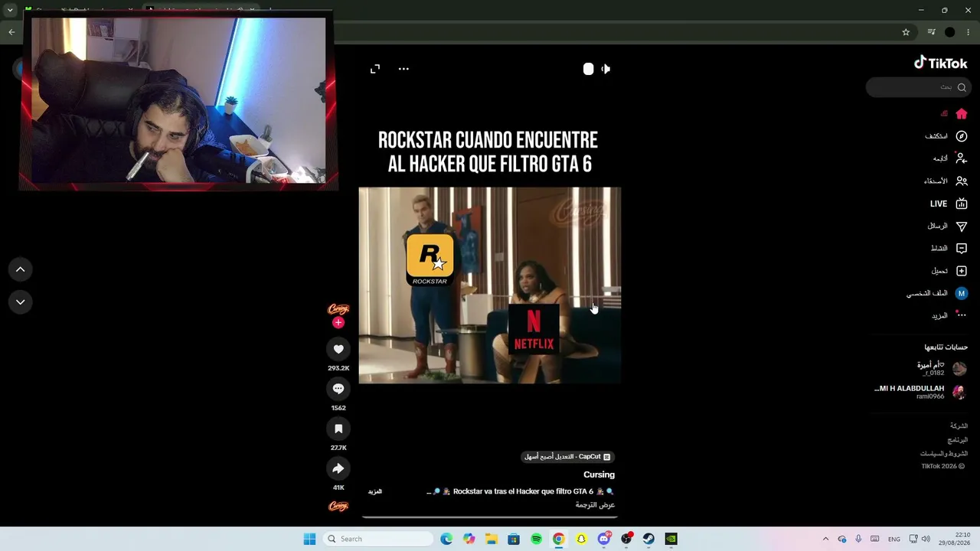
Task: Open the Following person icon
Action: coord(962,158)
